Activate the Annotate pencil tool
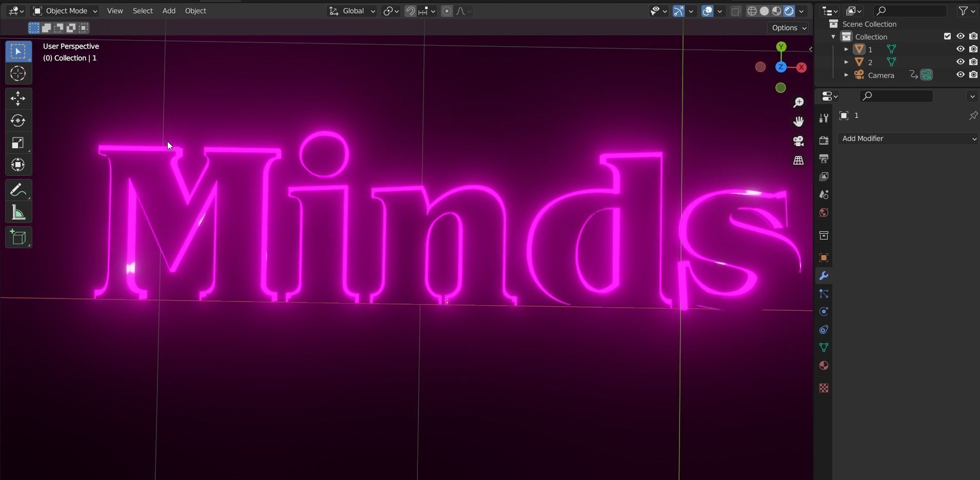 (18, 190)
